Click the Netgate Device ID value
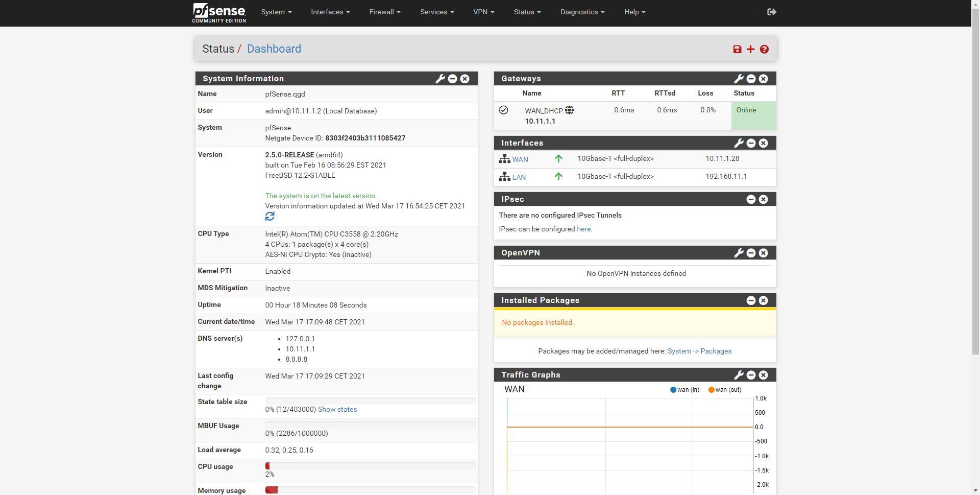 click(x=365, y=138)
